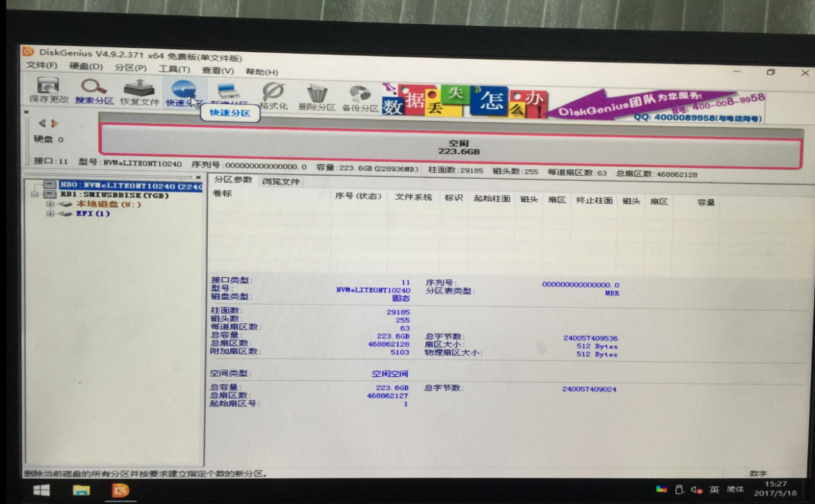Switch to the 分区参数 tab
Viewport: 815px width, 504px height.
click(232, 180)
